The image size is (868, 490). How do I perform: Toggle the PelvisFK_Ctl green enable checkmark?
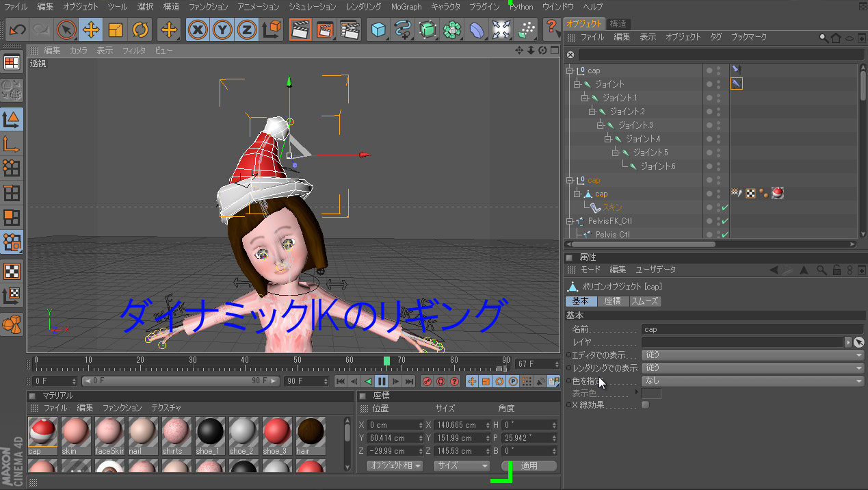click(x=725, y=221)
